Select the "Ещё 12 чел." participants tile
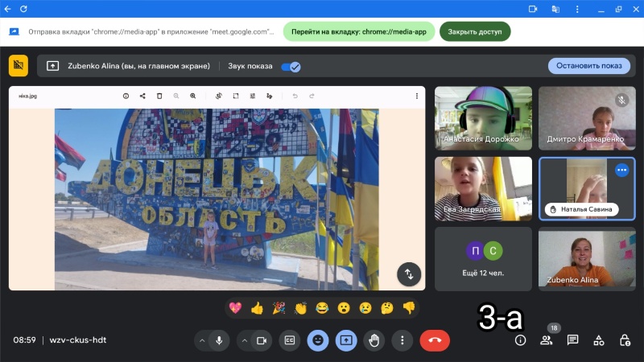Viewport: 644px width, 362px height. click(483, 258)
